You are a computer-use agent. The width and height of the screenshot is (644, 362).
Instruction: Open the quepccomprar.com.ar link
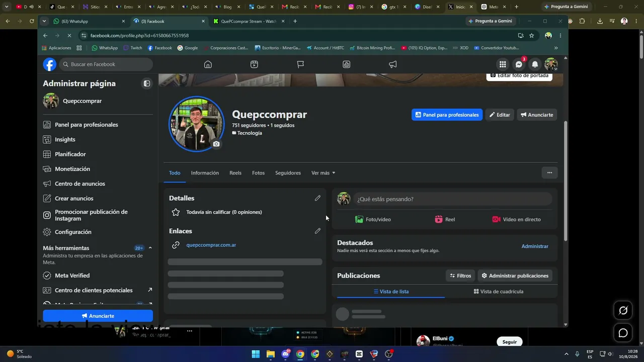pos(211,245)
